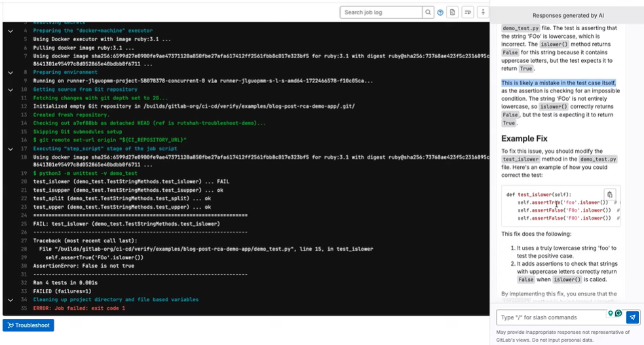644x345 pixels.
Task: Click 'AssertionError: False is not true' line
Action: tap(84, 266)
